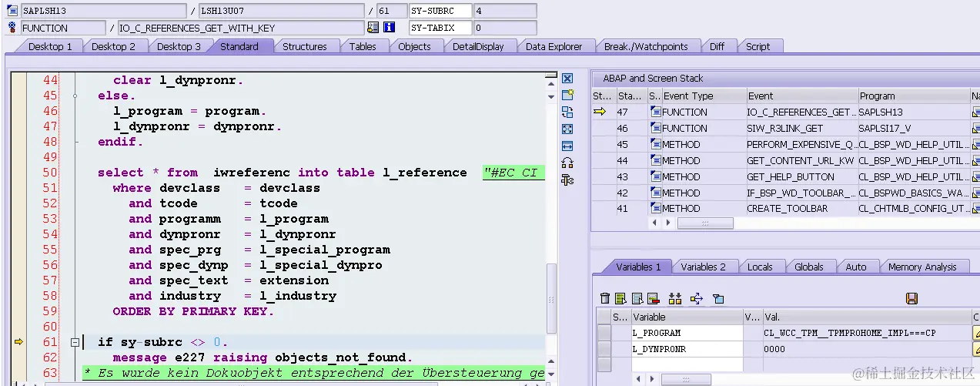Switch to Globals tab
980x386 pixels.
click(x=809, y=267)
